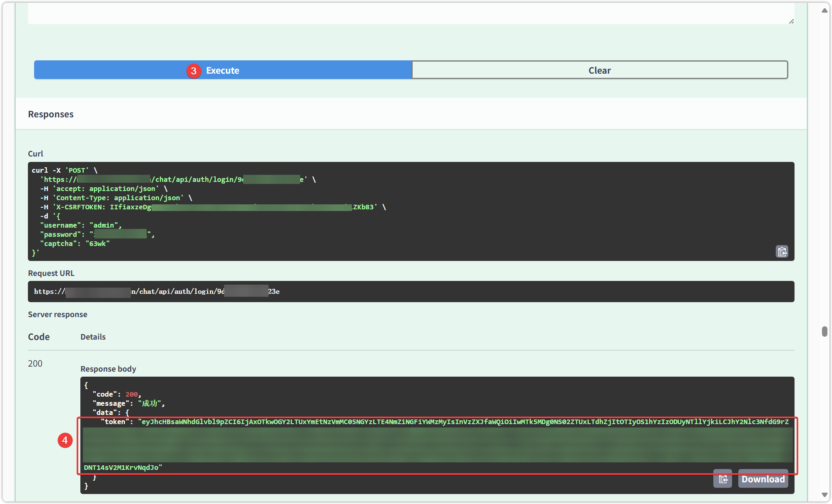Click the textarea resize handle
This screenshot has height=504, width=832.
coord(791,21)
